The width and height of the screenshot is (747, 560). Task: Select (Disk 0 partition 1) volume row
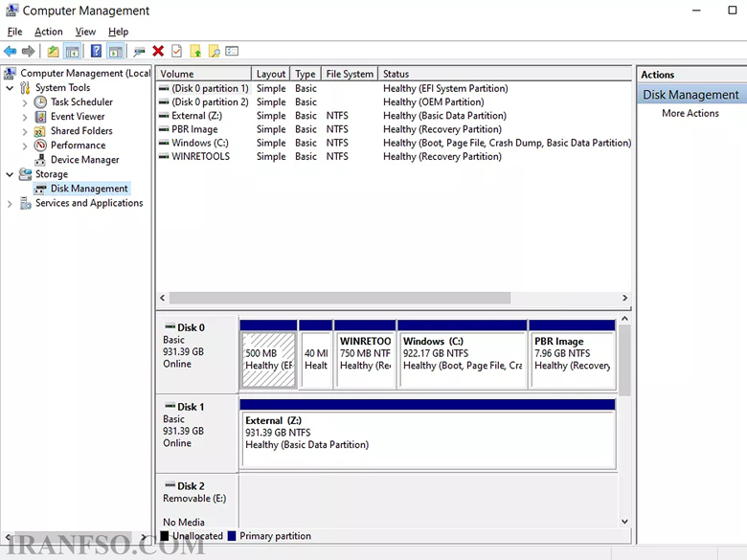coord(395,89)
